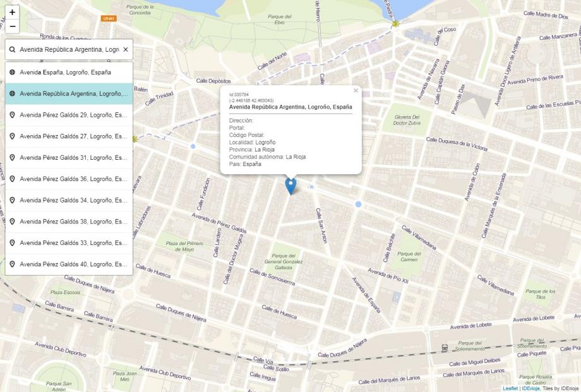Click the zoom out minus control
Image resolution: width=581 pixels, height=392 pixels.
coord(13,28)
